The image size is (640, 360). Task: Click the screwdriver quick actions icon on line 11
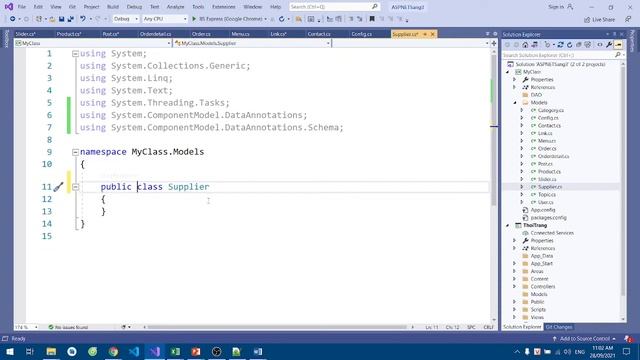click(58, 187)
